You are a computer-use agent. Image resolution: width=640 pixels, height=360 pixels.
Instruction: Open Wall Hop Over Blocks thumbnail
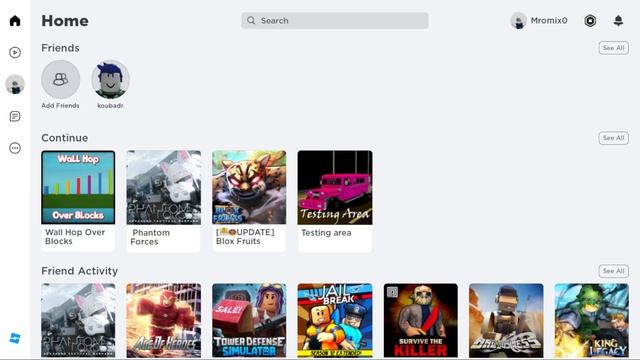(78, 187)
